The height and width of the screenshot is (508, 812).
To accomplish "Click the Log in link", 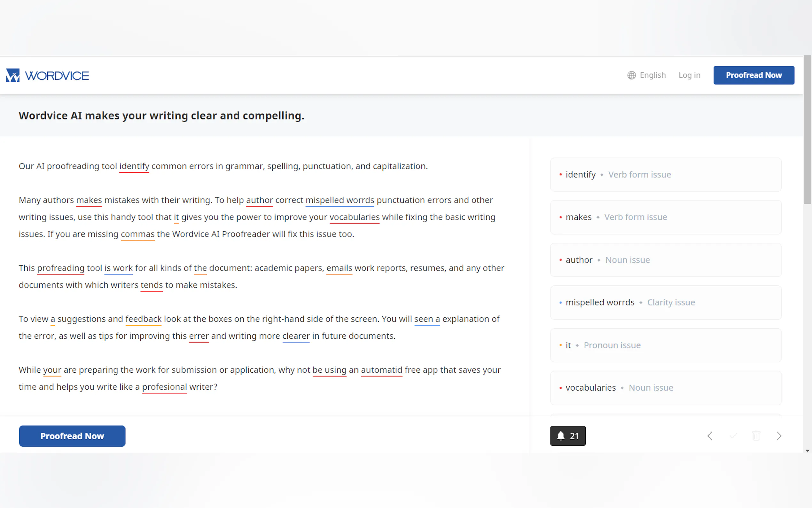I will pyautogui.click(x=689, y=75).
